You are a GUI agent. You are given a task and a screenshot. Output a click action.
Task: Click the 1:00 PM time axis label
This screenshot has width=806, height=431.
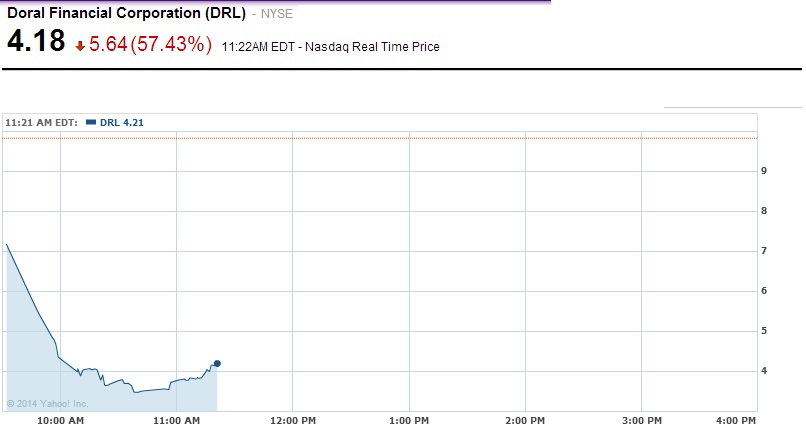pyautogui.click(x=408, y=420)
